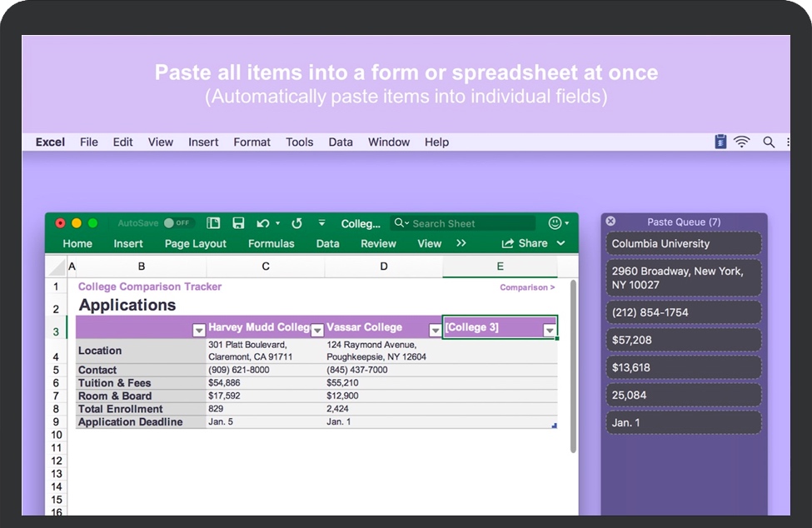Click the smiley feedback icon
Screen dimensions: 812x528
555,223
